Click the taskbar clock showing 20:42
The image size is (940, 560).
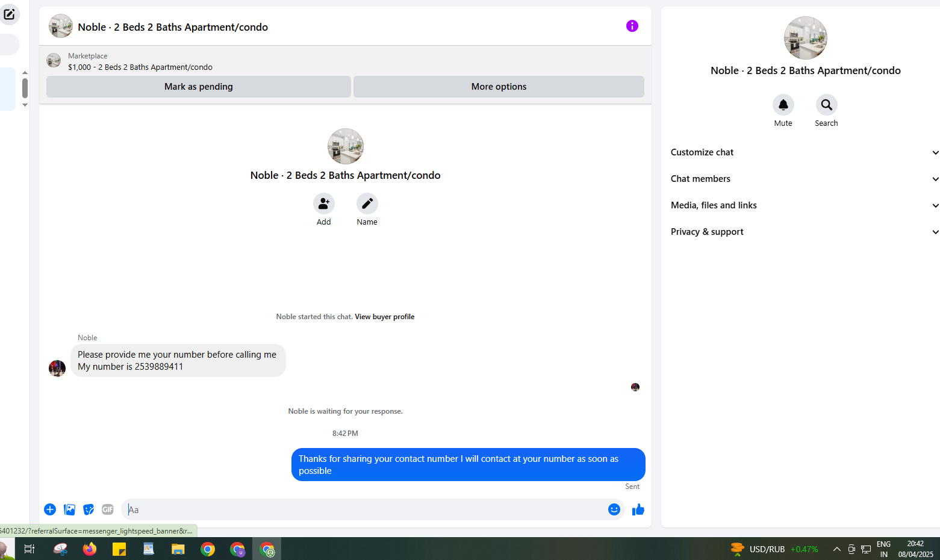[915, 549]
